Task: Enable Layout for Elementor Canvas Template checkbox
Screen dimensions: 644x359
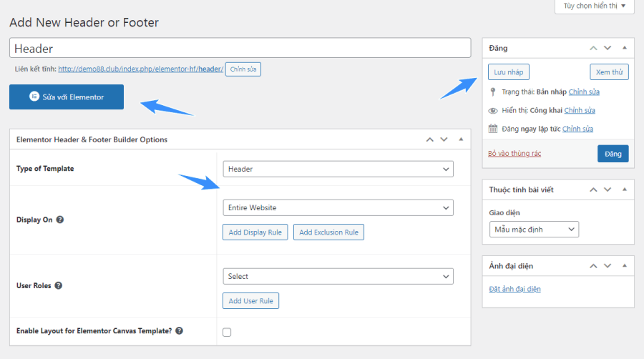Action: point(227,332)
